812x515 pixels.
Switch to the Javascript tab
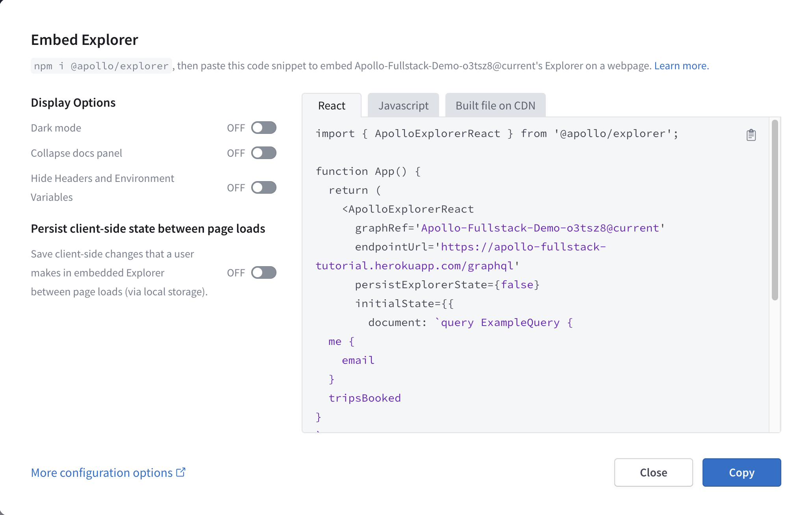403,105
